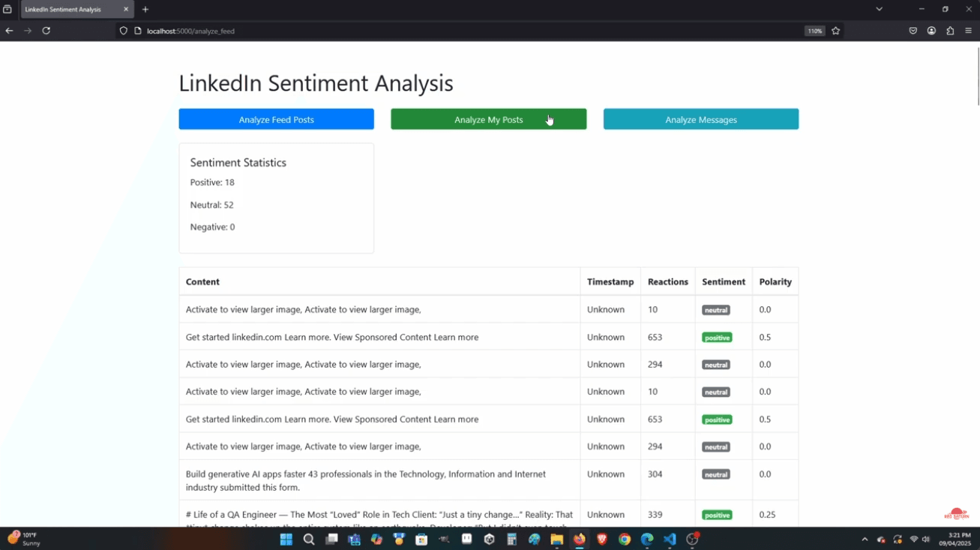The width and height of the screenshot is (980, 550).
Task: Click the Wi-Fi icon in the system tray
Action: 913,539
